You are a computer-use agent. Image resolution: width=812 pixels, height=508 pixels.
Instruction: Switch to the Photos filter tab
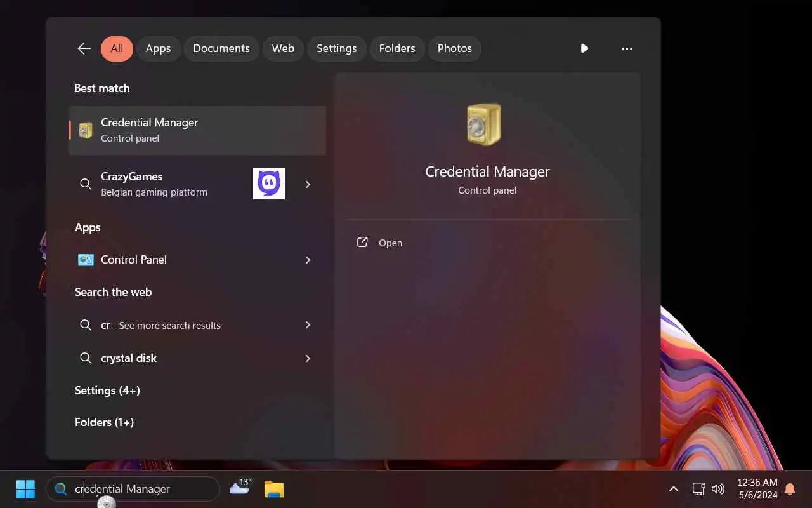455,48
